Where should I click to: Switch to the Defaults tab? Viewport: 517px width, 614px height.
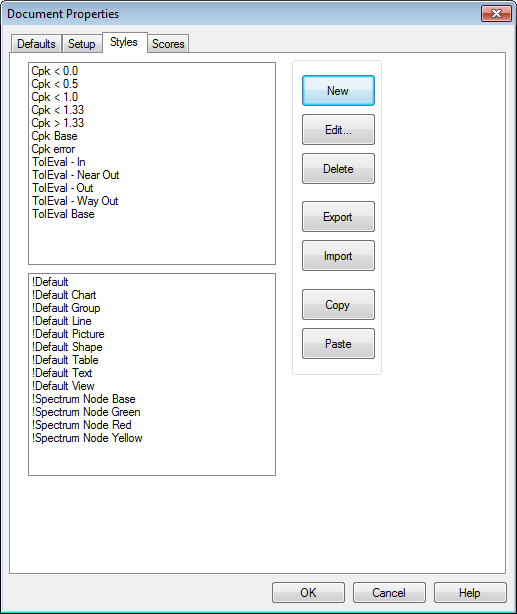[36, 43]
